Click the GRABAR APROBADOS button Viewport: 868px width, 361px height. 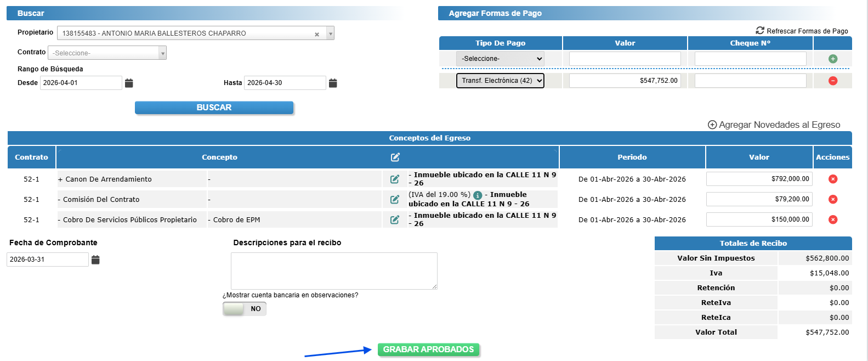coord(428,349)
